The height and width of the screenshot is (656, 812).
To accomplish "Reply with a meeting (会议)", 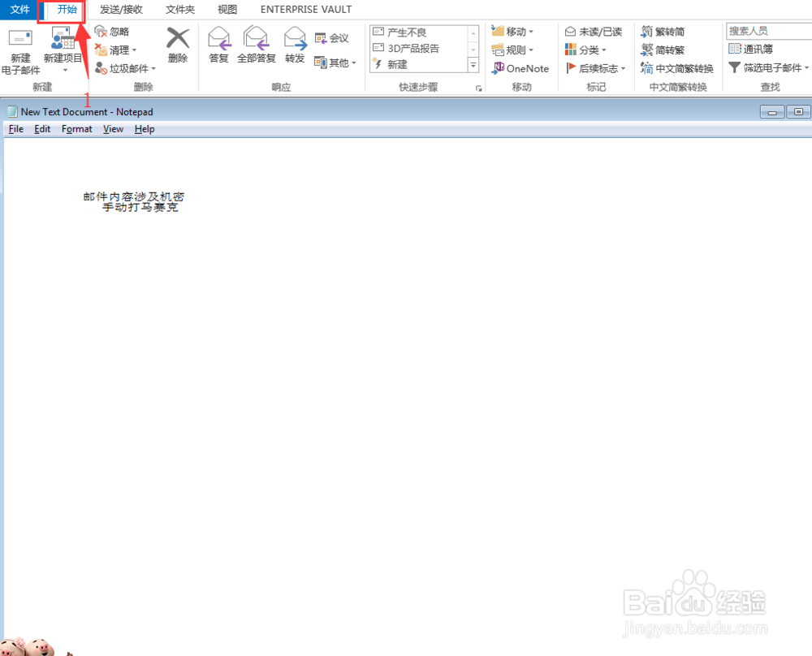I will click(x=331, y=38).
